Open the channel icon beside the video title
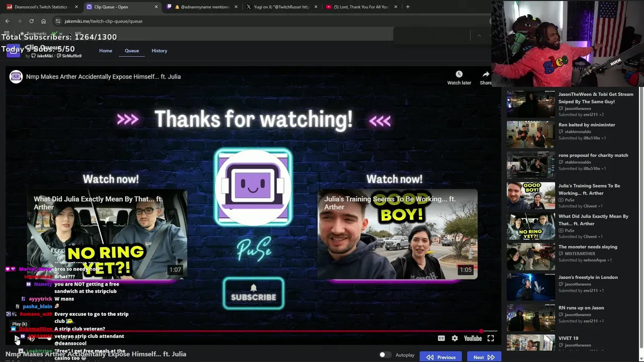 pyautogui.click(x=16, y=76)
